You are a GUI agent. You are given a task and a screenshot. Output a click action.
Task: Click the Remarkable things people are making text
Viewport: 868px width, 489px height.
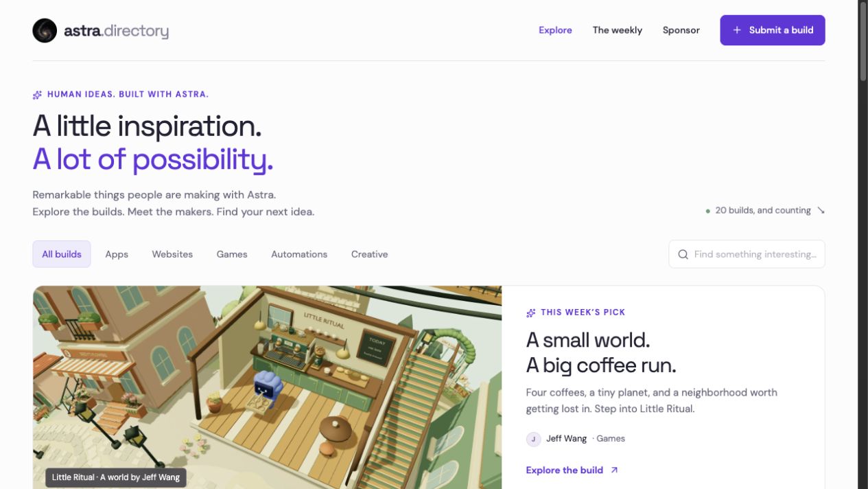pos(154,195)
